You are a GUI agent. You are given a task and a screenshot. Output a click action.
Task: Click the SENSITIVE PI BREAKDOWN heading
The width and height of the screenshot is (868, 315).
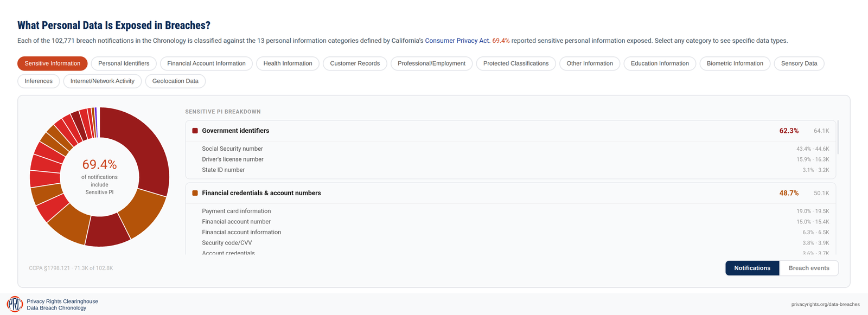tap(223, 112)
